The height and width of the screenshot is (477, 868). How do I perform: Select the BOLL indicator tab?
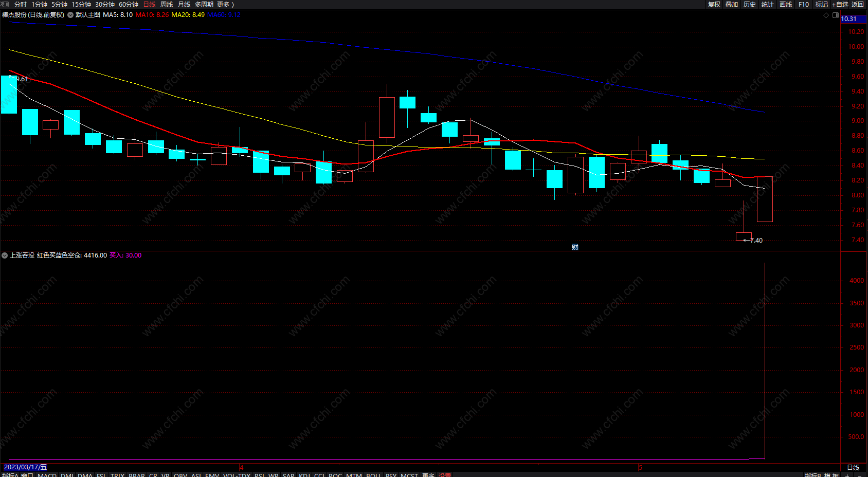373,475
